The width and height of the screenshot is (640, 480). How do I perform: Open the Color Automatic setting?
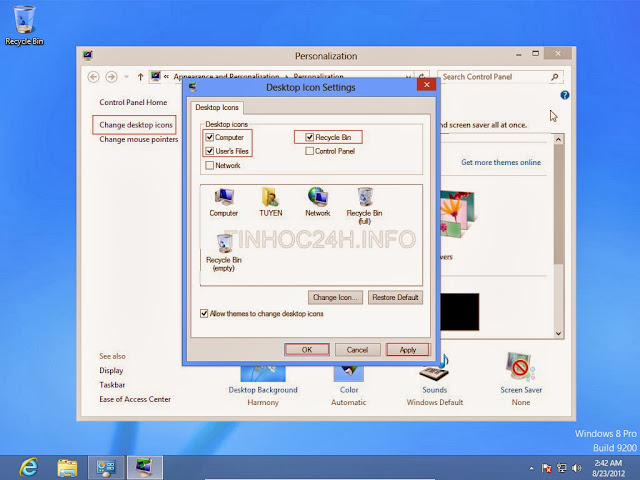(349, 390)
